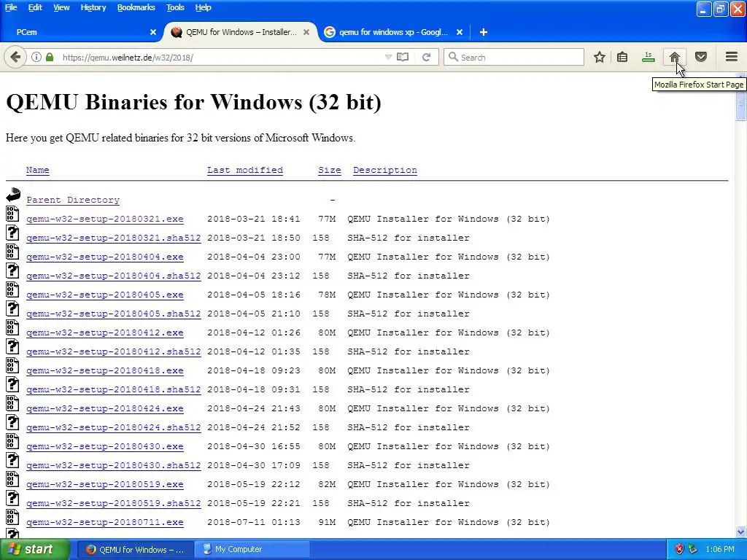The height and width of the screenshot is (560, 747).
Task: Open the Windows Start button
Action: (x=34, y=549)
